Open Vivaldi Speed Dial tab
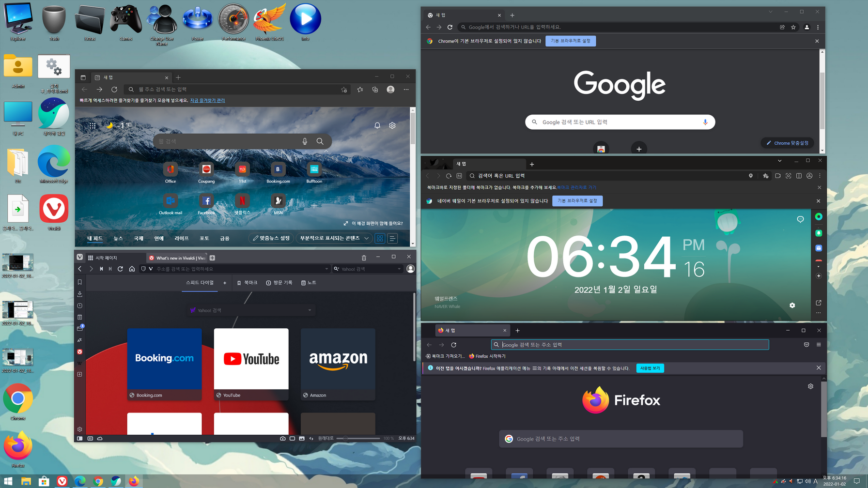The image size is (868, 488). point(200,283)
